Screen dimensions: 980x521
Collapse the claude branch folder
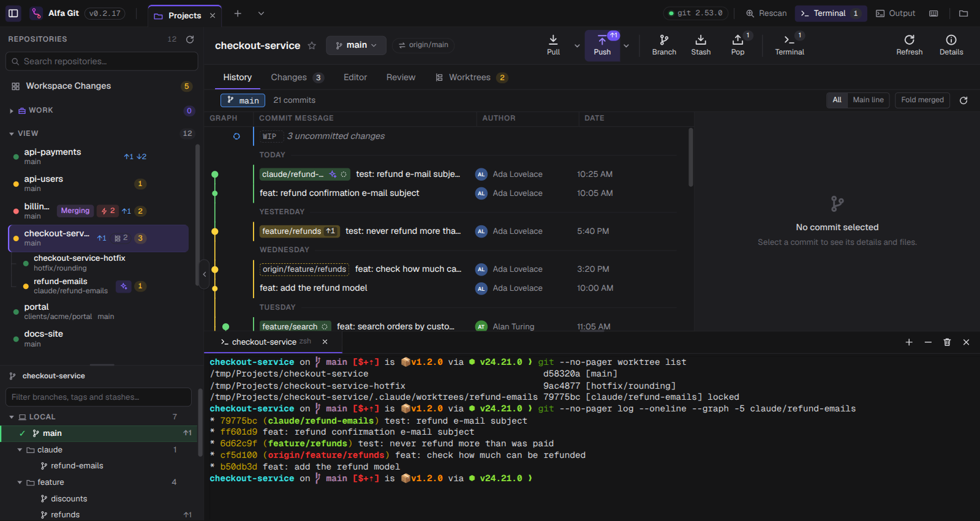20,450
